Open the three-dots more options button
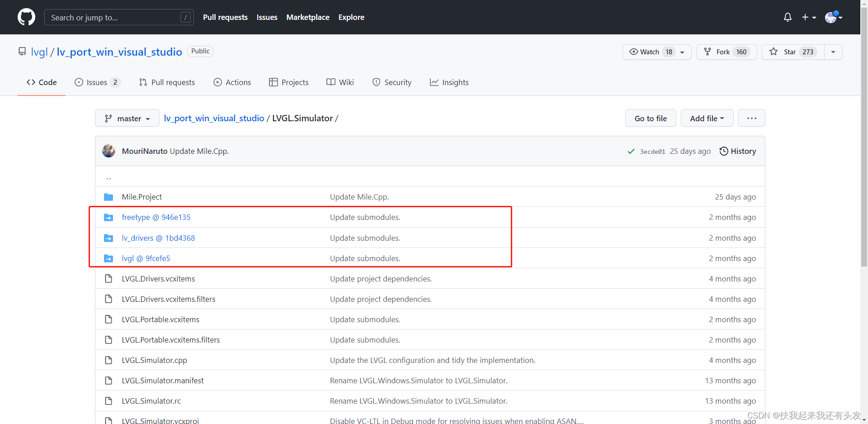The image size is (868, 424). click(751, 118)
